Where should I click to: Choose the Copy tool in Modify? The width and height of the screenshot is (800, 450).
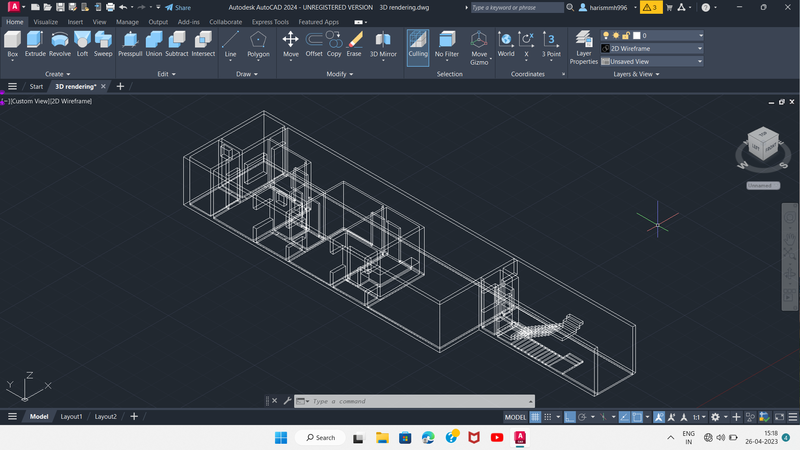pos(334,44)
